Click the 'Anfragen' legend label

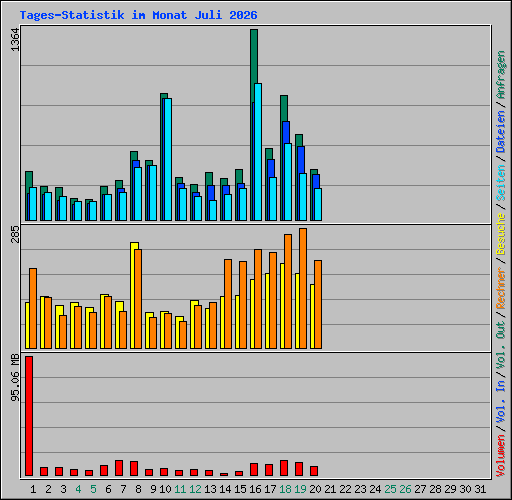coord(501,75)
